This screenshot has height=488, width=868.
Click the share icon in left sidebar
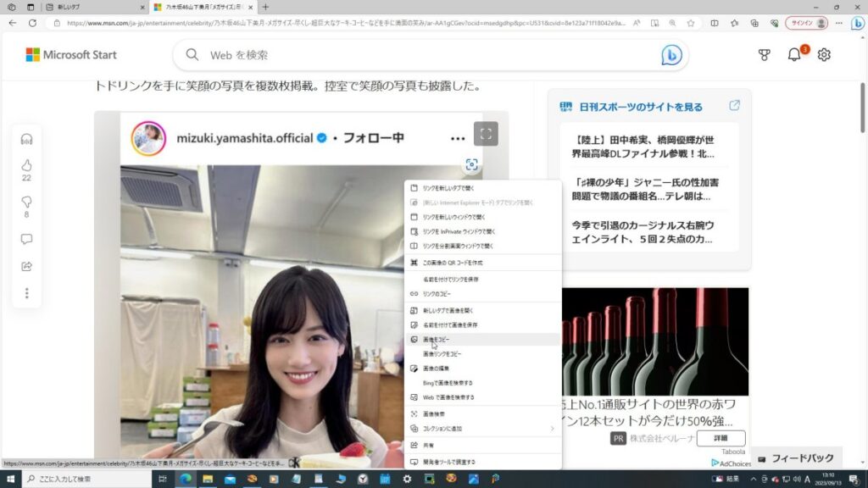[x=26, y=266]
